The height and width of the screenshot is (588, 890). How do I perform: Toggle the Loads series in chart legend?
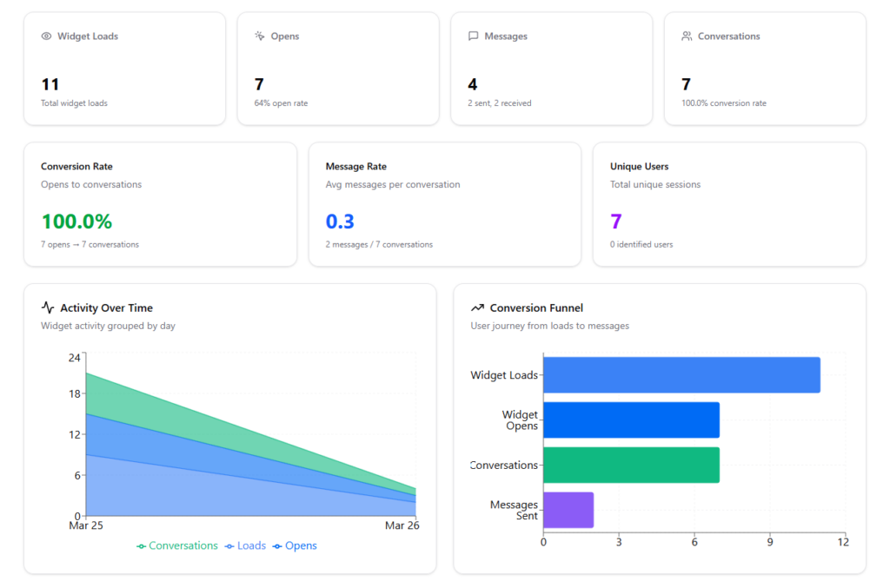click(x=245, y=545)
